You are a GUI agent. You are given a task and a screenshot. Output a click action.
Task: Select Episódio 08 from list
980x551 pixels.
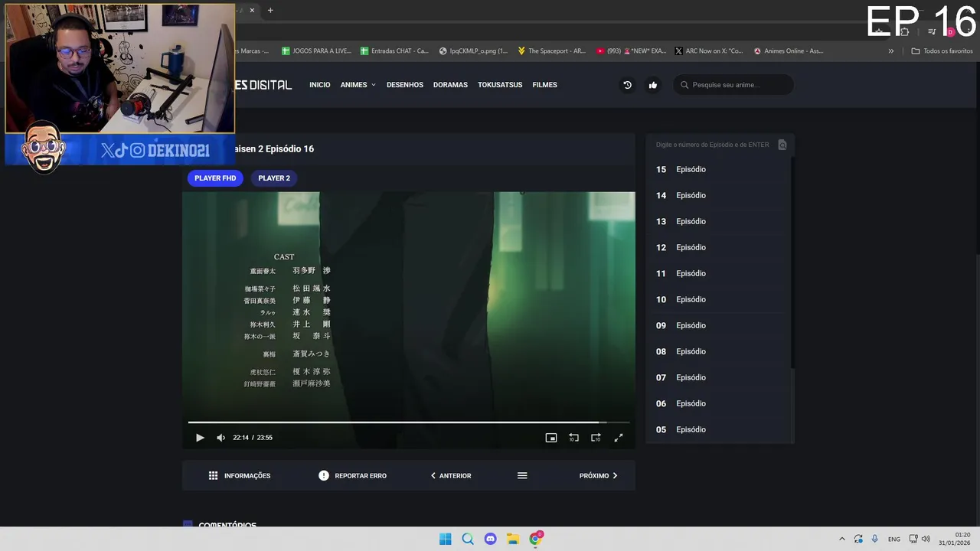pos(718,351)
